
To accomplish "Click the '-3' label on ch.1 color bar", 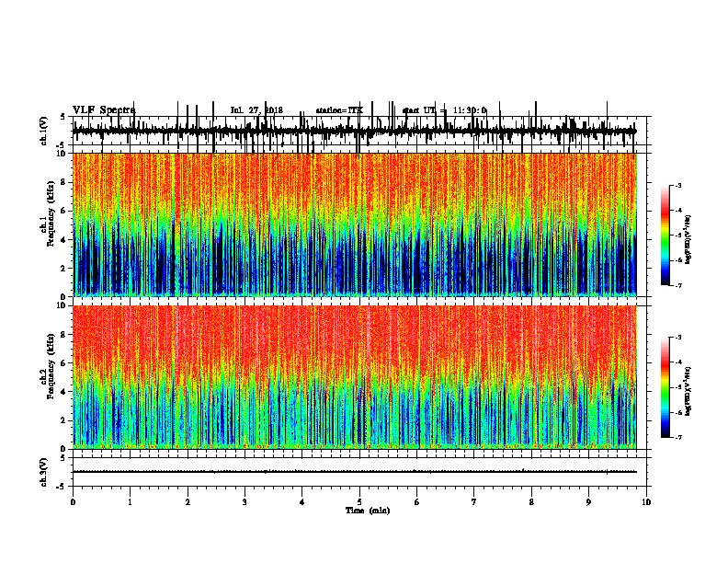I will click(x=677, y=185).
